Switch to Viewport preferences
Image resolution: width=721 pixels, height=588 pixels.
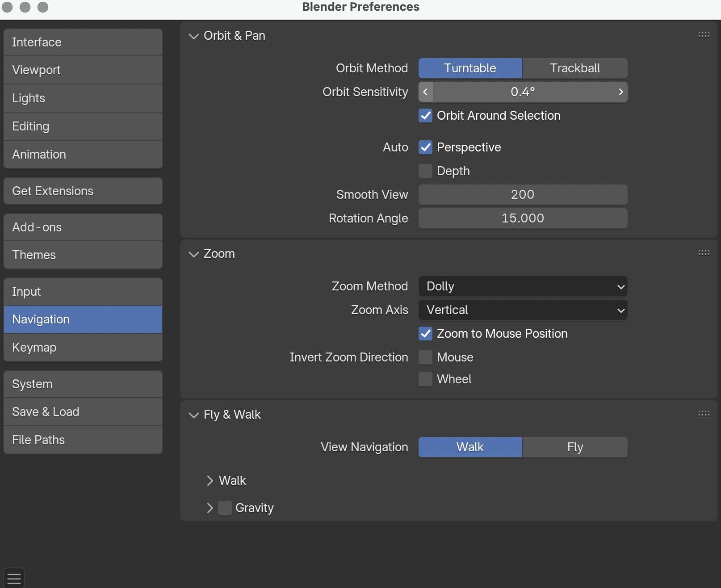[x=83, y=70]
